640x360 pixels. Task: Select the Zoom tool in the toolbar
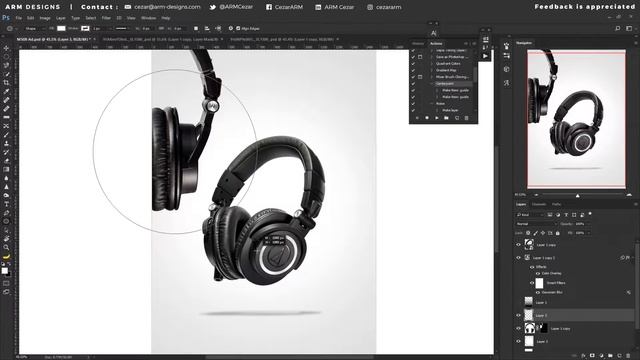click(6, 247)
